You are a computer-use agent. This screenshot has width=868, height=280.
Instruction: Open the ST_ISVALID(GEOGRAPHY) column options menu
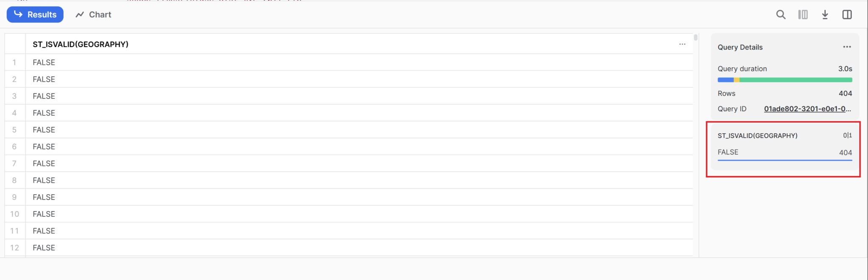pyautogui.click(x=682, y=44)
